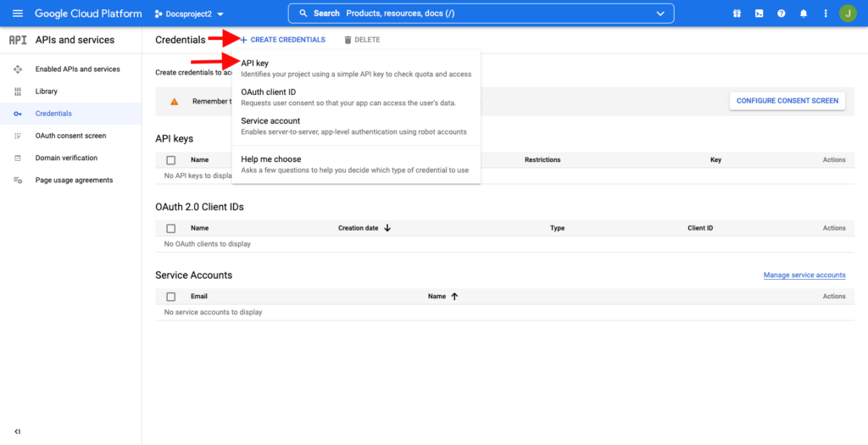
Task: View notifications bell icon
Action: click(x=803, y=14)
